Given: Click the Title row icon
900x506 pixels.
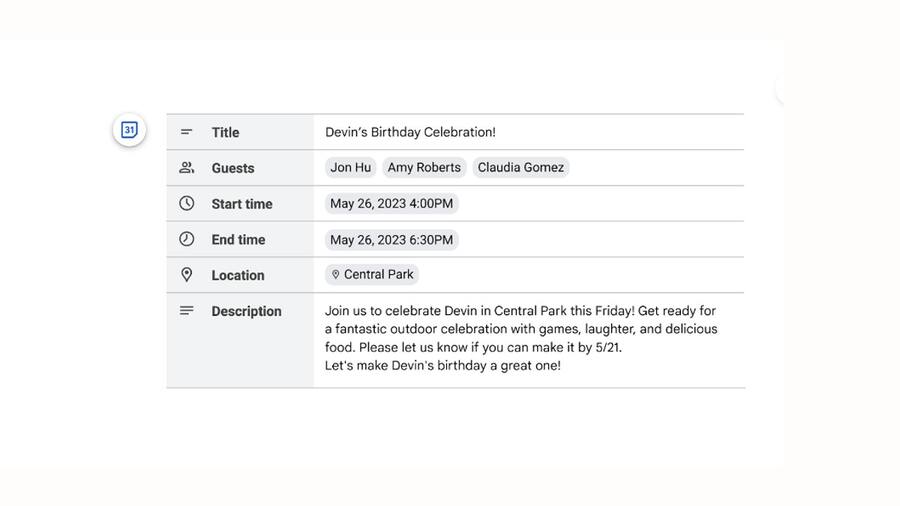Looking at the screenshot, I should (186, 132).
